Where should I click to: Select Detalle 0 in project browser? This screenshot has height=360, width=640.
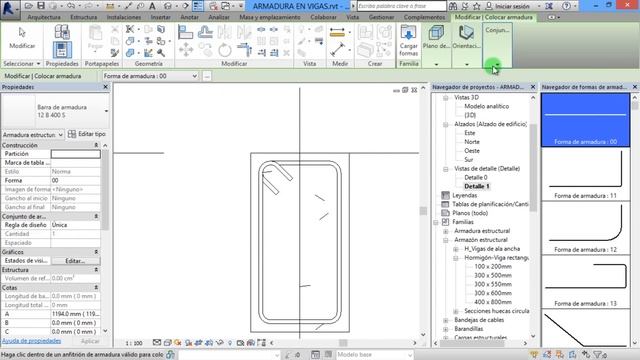pyautogui.click(x=476, y=178)
